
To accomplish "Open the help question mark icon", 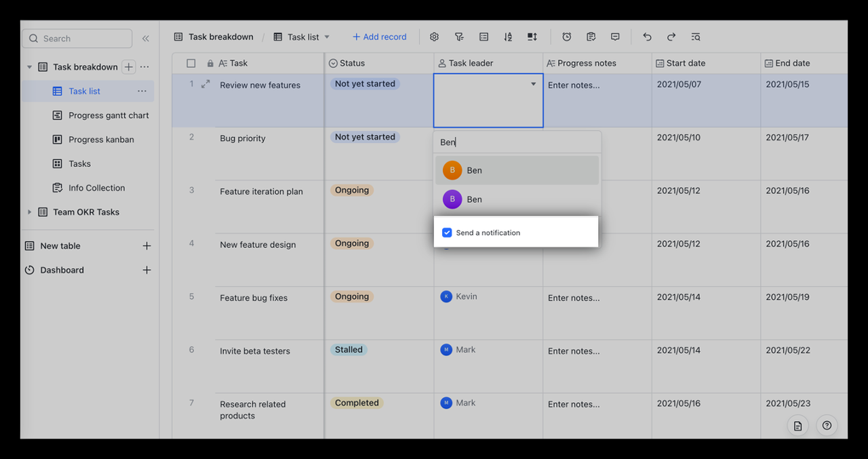I will (x=827, y=426).
